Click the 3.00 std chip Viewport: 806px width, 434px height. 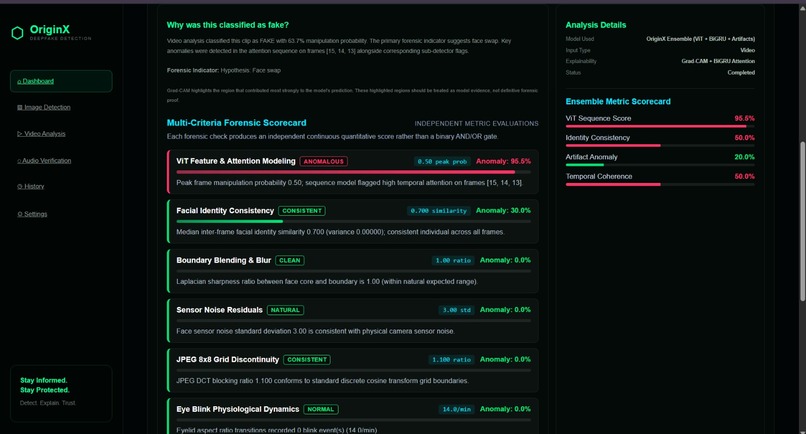[x=456, y=310]
